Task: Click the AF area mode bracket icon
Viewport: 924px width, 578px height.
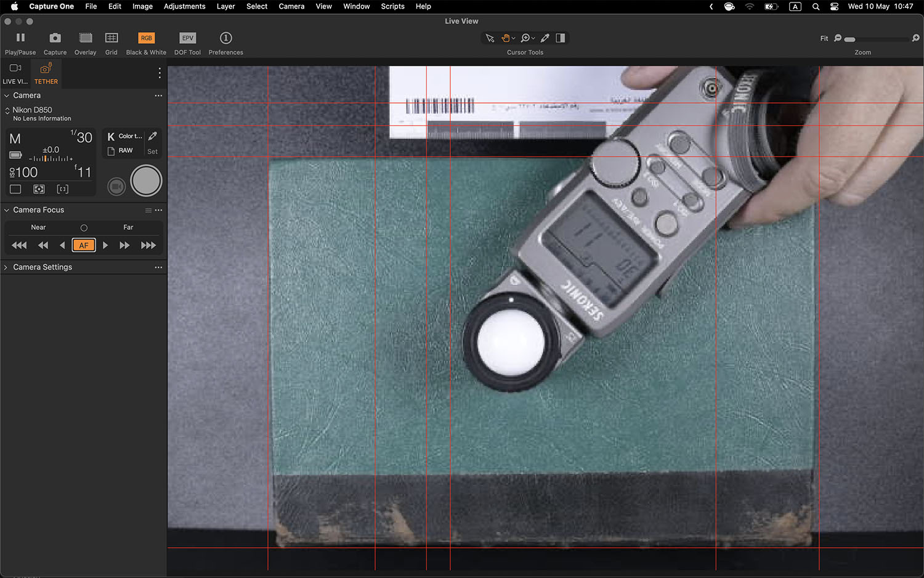Action: point(62,189)
